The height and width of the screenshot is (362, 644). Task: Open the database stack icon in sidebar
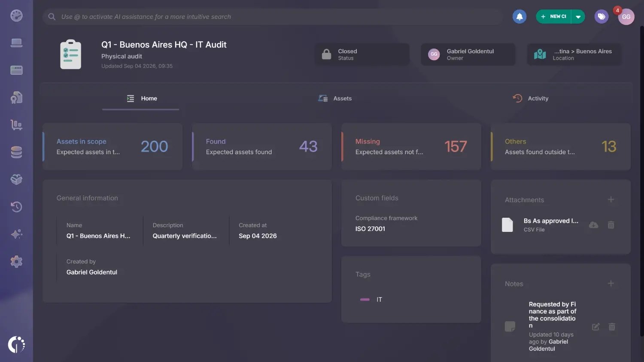[x=16, y=152]
